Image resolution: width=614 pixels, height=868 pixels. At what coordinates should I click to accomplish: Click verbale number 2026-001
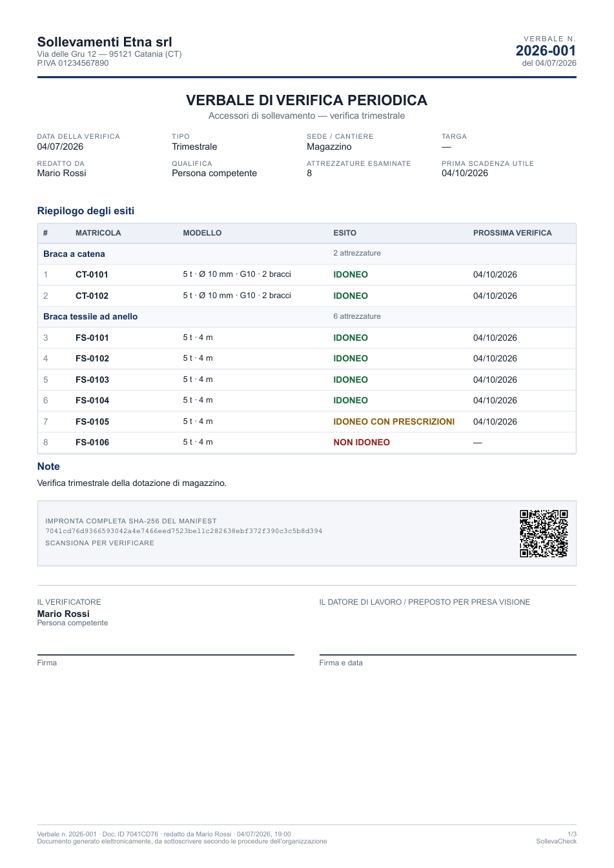tap(546, 50)
